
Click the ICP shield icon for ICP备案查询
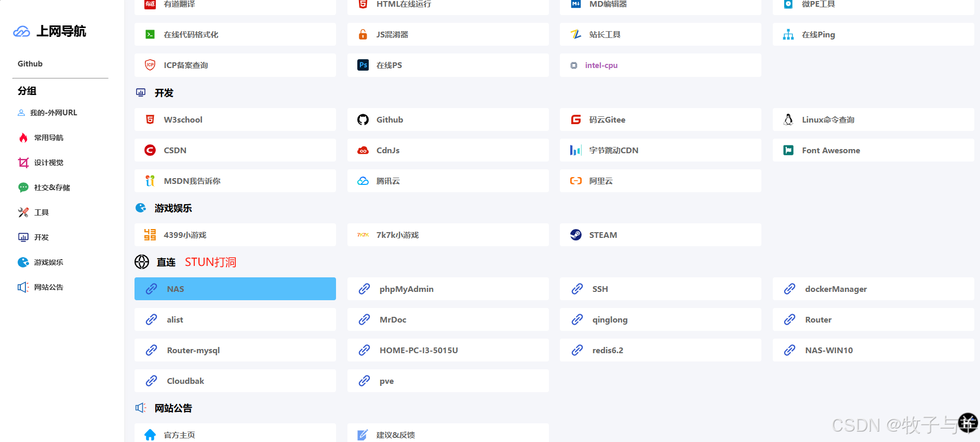(x=150, y=65)
